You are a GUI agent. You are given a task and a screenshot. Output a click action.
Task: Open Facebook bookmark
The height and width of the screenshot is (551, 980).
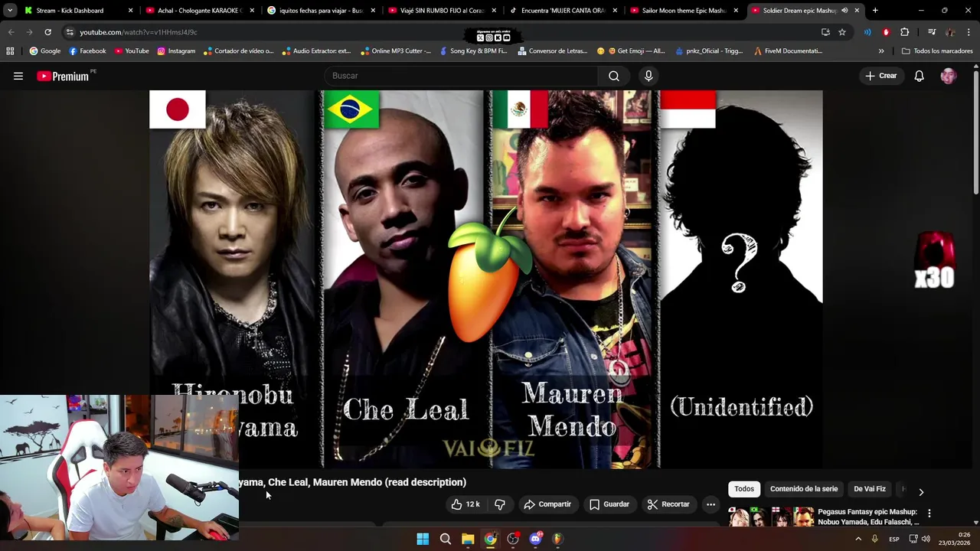pyautogui.click(x=87, y=51)
